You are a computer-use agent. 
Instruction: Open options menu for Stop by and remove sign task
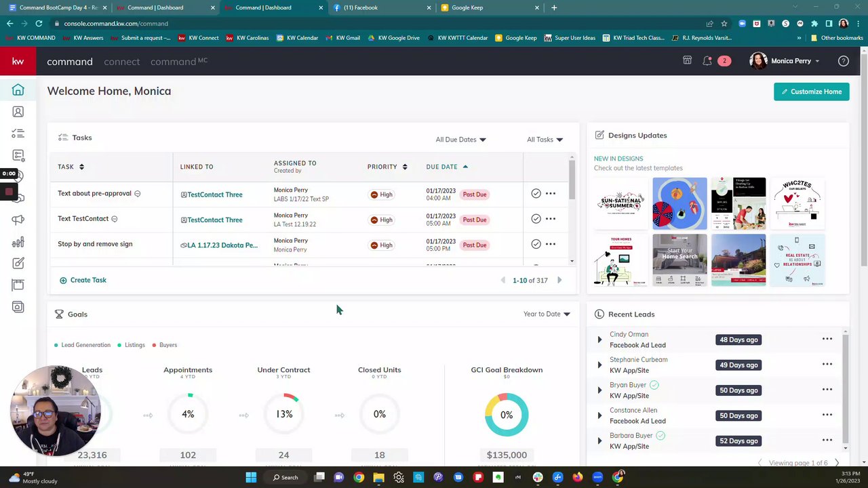click(551, 244)
